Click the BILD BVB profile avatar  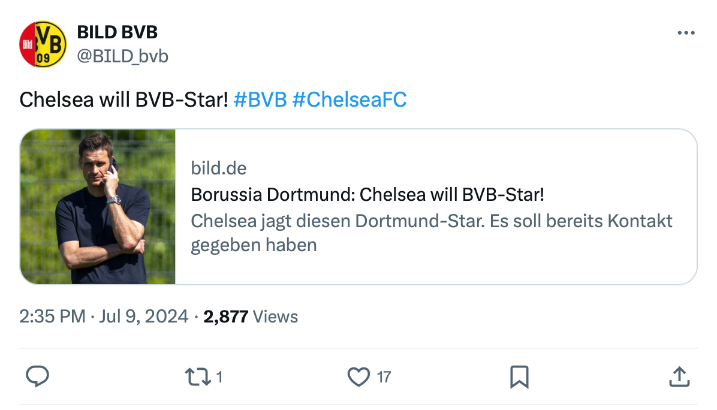click(43, 43)
